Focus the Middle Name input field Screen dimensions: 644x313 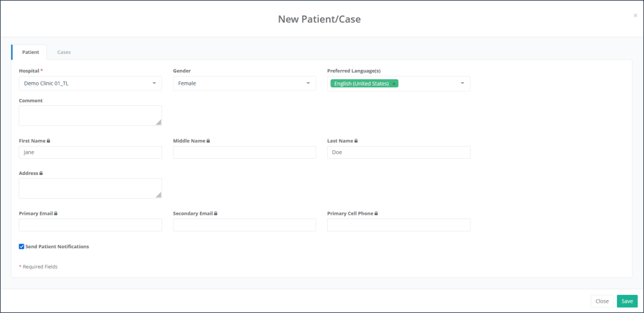(x=244, y=152)
